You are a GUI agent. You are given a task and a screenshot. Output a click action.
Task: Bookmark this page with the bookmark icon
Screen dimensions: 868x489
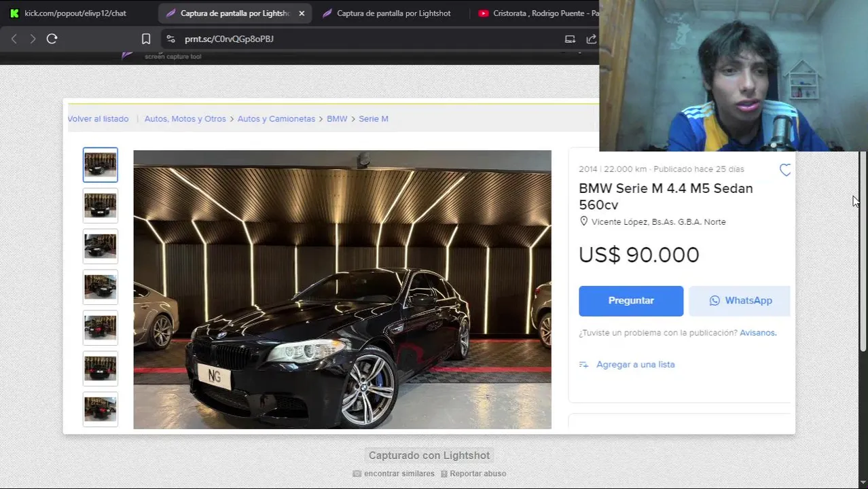tap(146, 39)
